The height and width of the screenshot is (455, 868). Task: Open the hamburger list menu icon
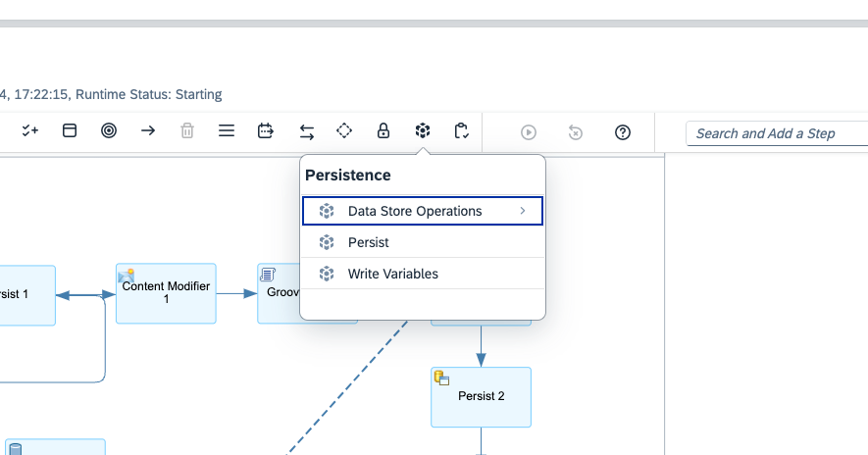pos(227,131)
